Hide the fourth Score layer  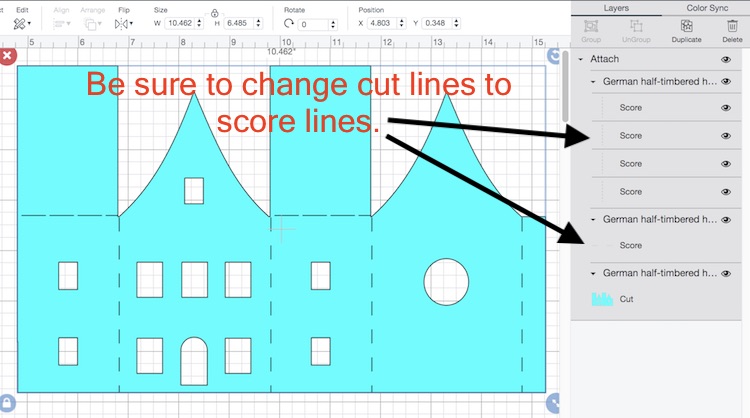tap(726, 192)
